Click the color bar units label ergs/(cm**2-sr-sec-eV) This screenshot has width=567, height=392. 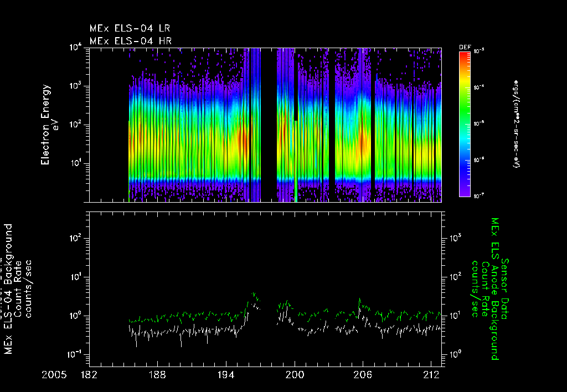coord(517,125)
